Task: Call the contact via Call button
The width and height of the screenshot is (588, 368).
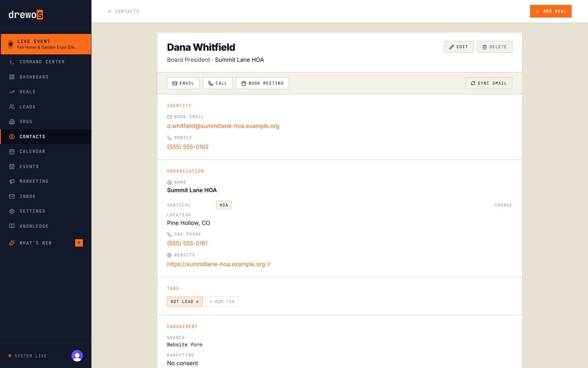Action: click(218, 83)
